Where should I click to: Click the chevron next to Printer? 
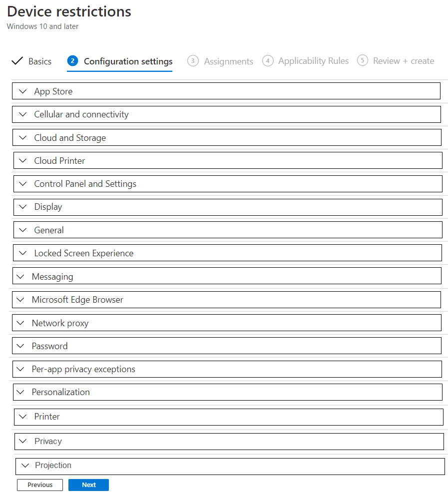23,417
